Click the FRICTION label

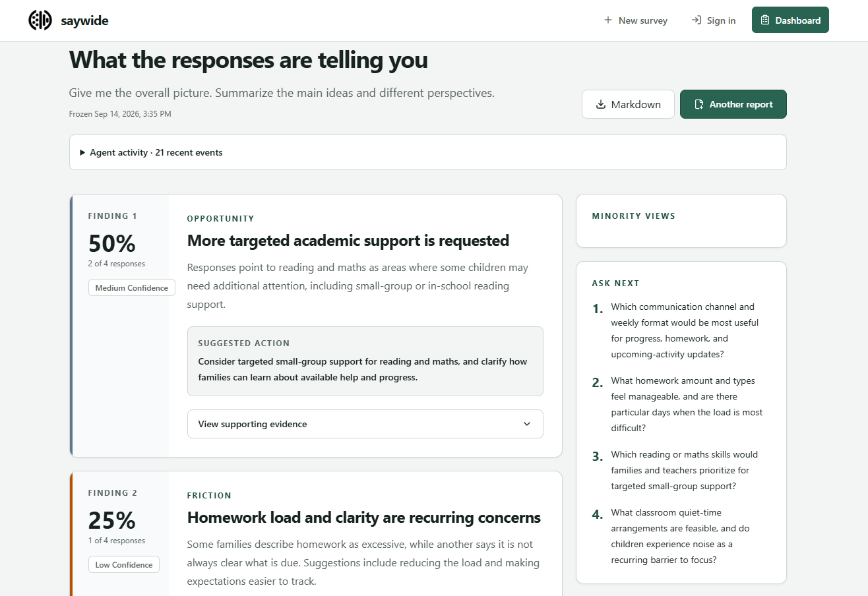pos(210,495)
